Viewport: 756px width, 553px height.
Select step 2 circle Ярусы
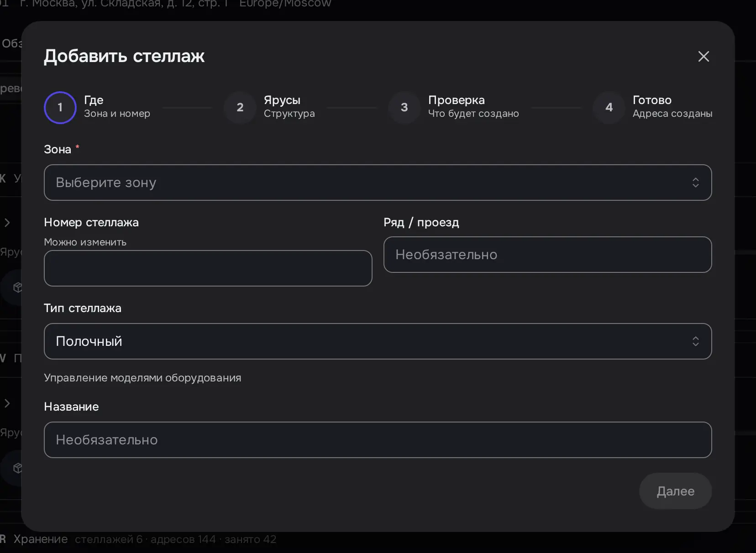click(x=240, y=108)
